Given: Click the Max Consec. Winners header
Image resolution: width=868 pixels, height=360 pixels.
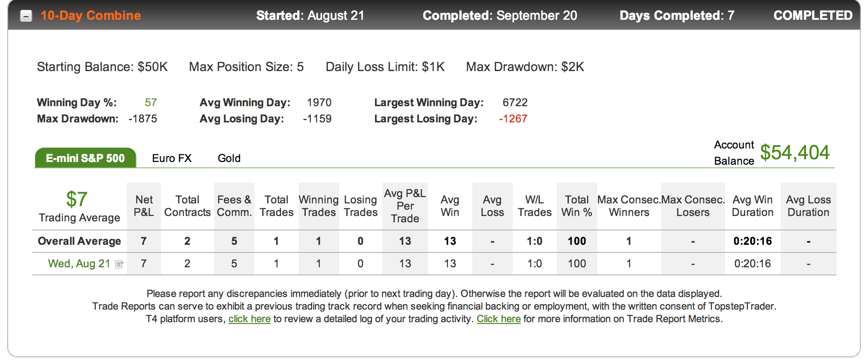Looking at the screenshot, I should pos(629,206).
